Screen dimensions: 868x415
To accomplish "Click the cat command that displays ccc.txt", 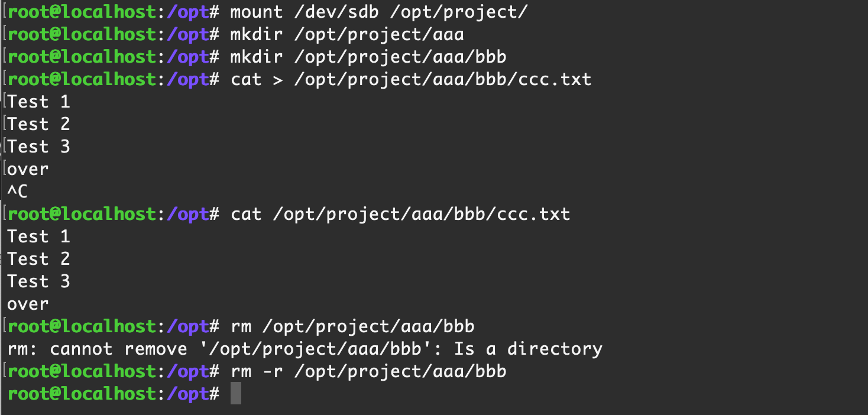I will pos(400,214).
